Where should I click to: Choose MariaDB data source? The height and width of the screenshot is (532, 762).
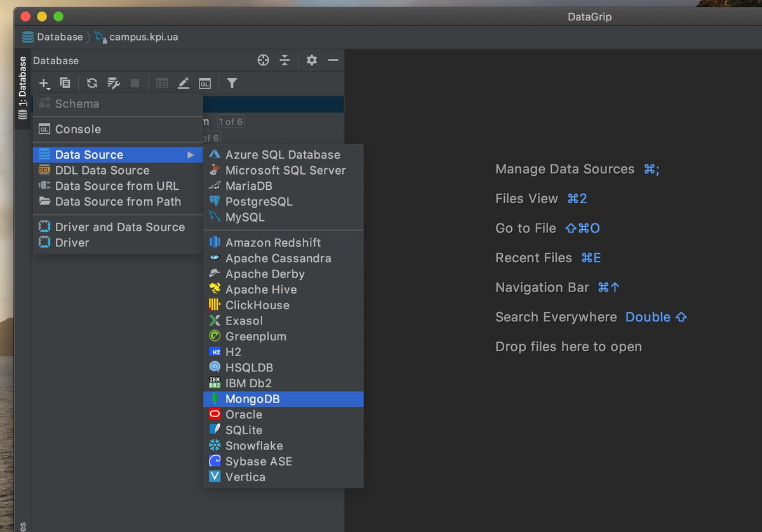pos(283,186)
